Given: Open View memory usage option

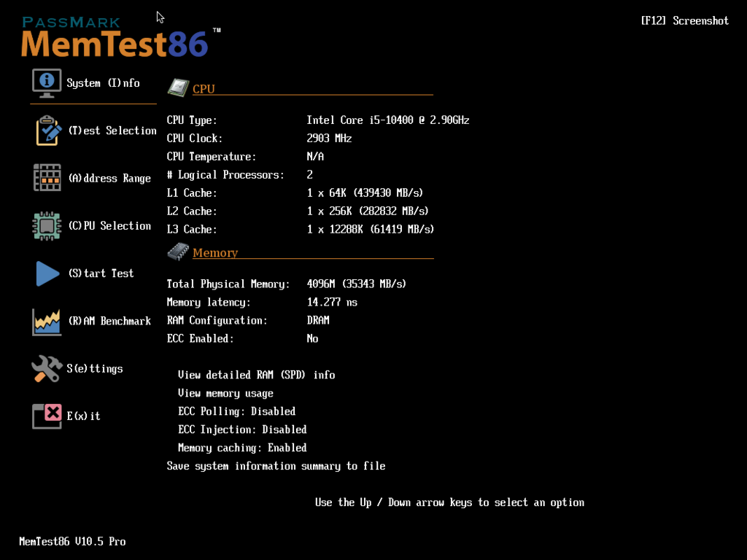Looking at the screenshot, I should (x=225, y=393).
